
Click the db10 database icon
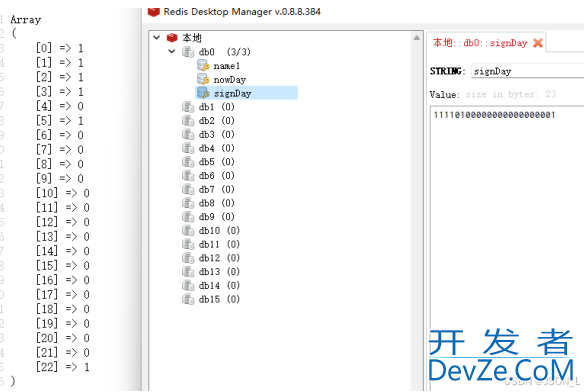(x=188, y=231)
